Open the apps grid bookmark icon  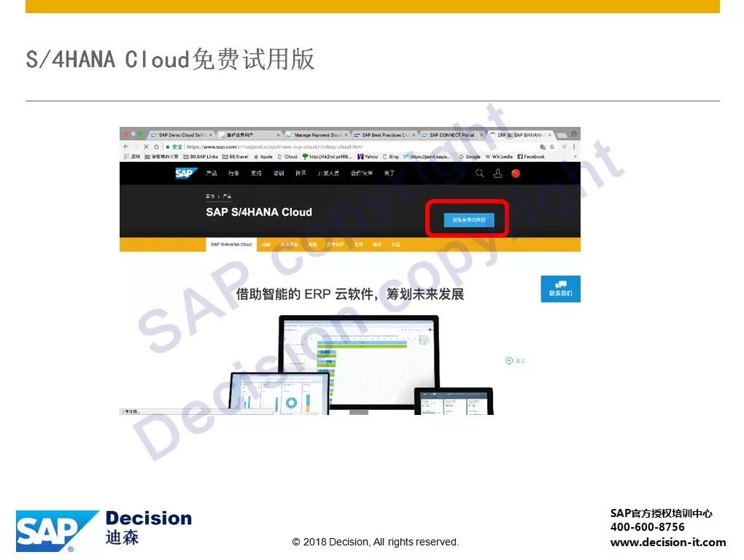click(x=126, y=157)
